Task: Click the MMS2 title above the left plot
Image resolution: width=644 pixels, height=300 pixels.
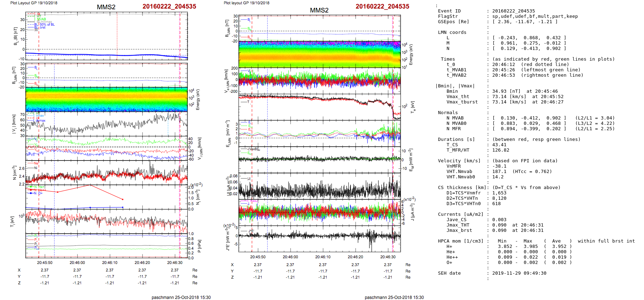Action: [x=106, y=7]
